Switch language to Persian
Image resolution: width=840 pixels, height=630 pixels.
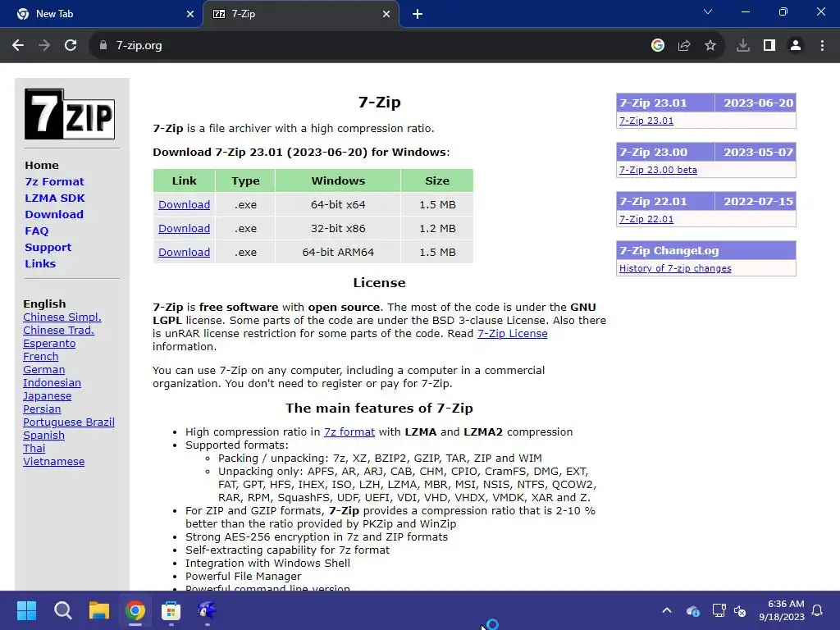tap(42, 409)
